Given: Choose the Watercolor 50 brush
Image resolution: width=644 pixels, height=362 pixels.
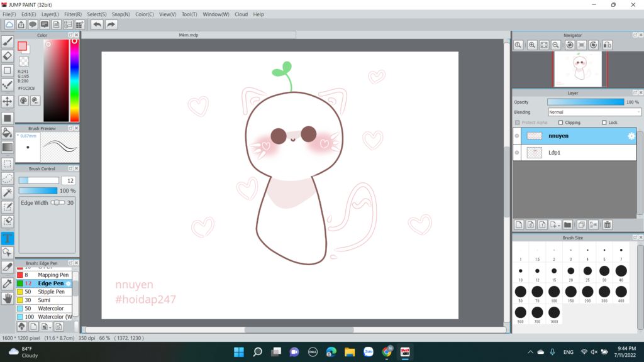Looking at the screenshot, I should coord(45,309).
